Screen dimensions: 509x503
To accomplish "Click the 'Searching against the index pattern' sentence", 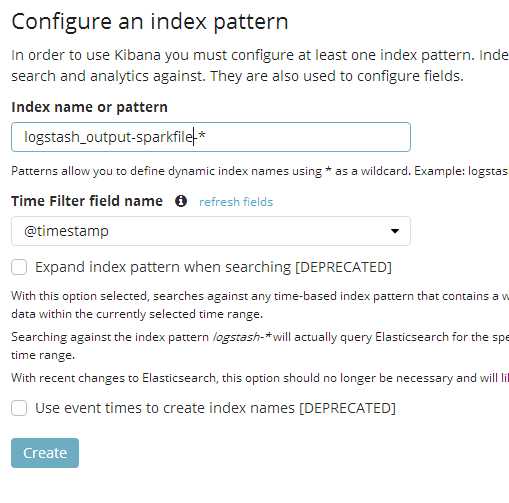I will (x=260, y=346).
